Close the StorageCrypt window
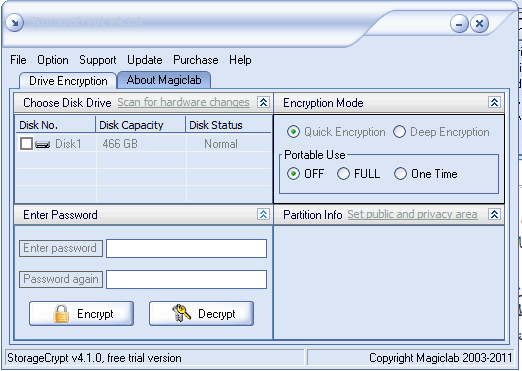This screenshot has height=371, width=522. point(479,24)
